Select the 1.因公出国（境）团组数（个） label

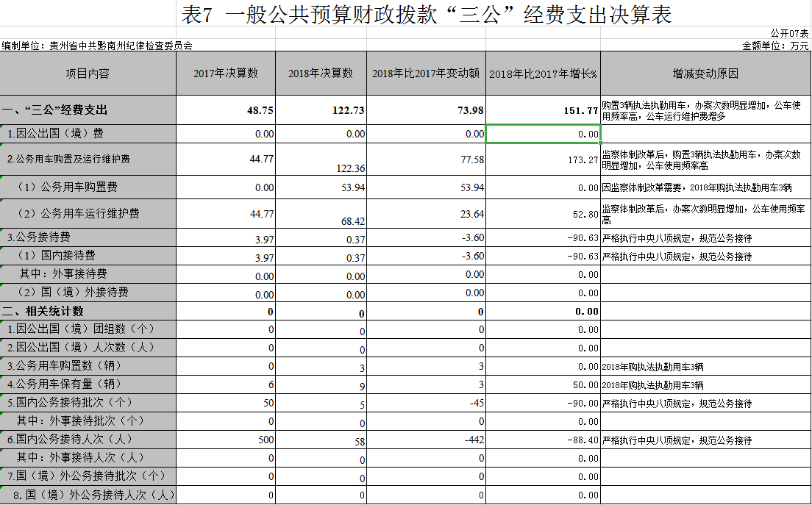88,329
